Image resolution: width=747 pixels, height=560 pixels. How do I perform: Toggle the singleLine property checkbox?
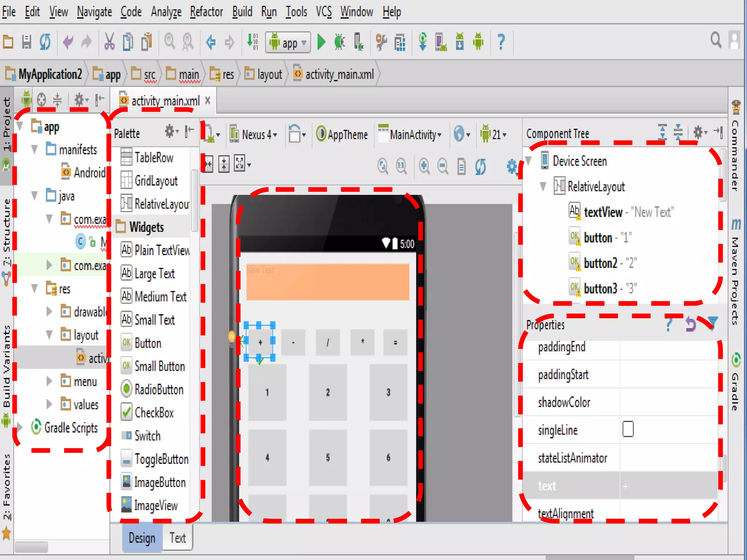coord(628,429)
